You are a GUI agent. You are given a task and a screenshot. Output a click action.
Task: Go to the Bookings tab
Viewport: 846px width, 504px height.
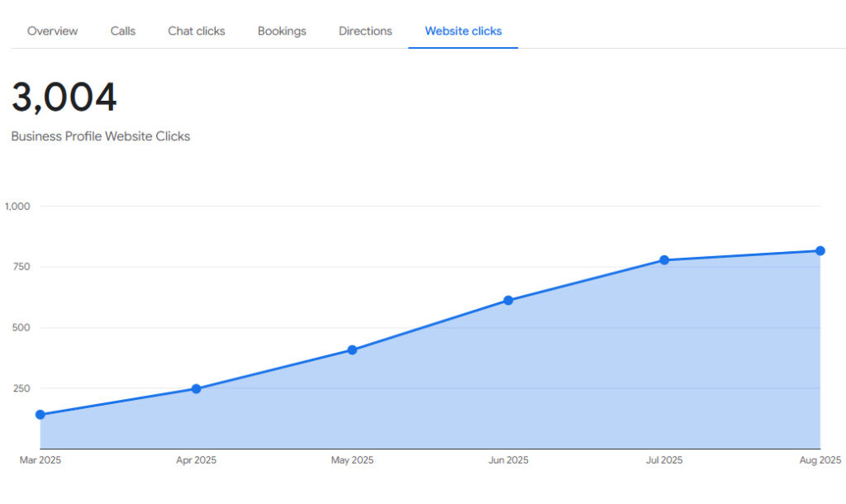click(x=282, y=31)
